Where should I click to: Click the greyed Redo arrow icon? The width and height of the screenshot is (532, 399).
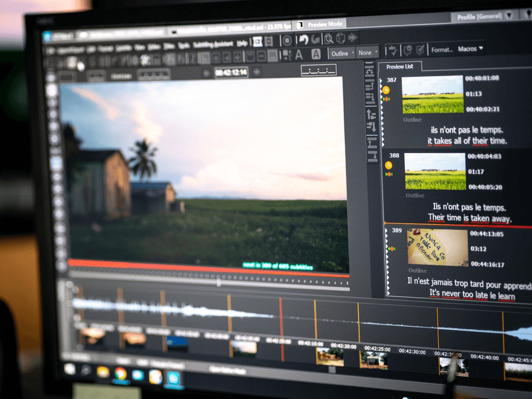coord(316,39)
